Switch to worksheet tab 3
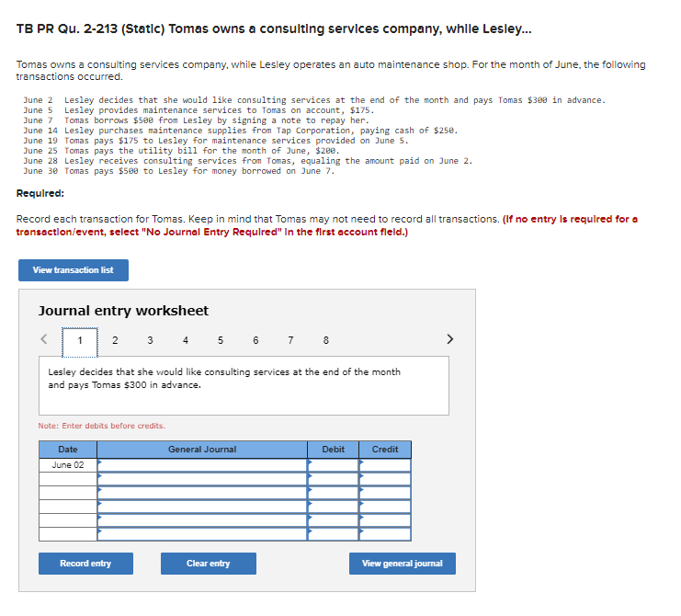 151,340
